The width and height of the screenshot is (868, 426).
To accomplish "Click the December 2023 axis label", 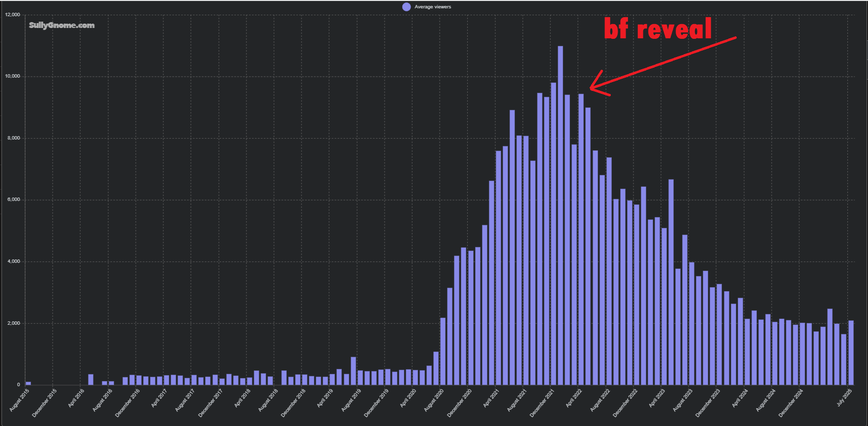I will tap(708, 402).
